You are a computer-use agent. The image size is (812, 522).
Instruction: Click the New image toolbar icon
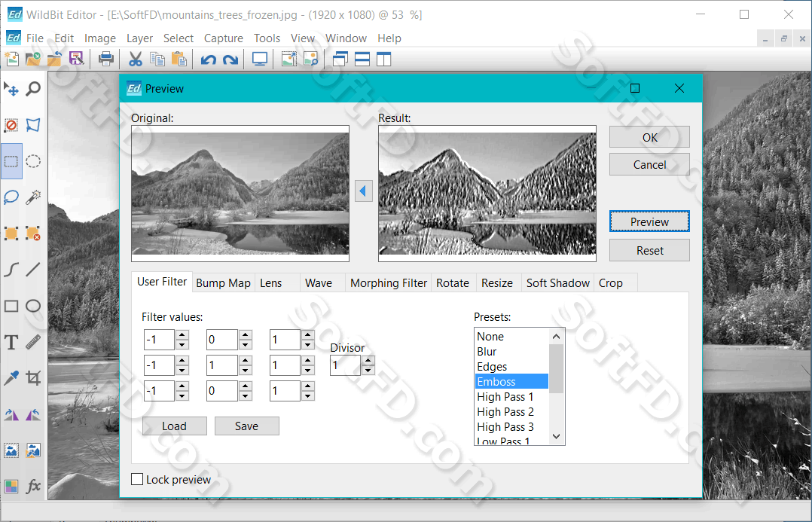click(x=12, y=59)
